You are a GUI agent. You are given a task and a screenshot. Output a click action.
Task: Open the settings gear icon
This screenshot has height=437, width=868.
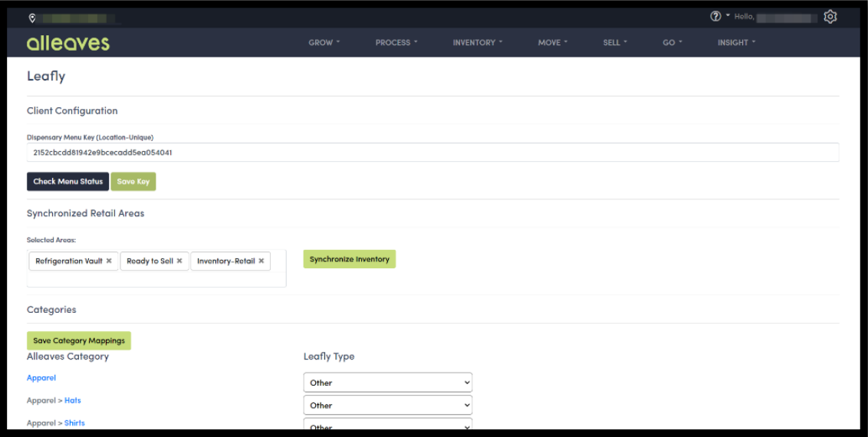[x=830, y=17]
